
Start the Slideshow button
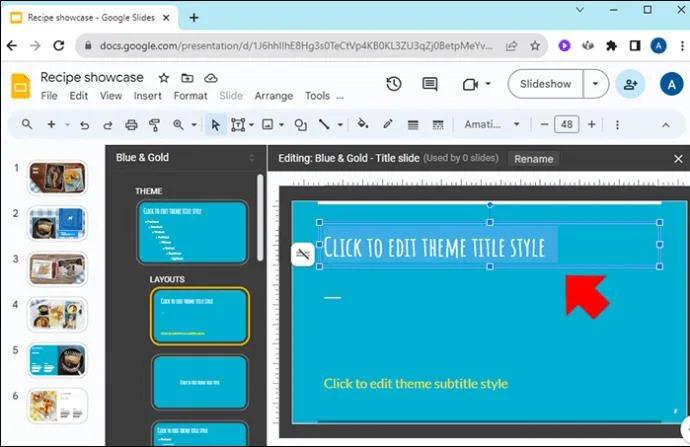click(x=545, y=84)
